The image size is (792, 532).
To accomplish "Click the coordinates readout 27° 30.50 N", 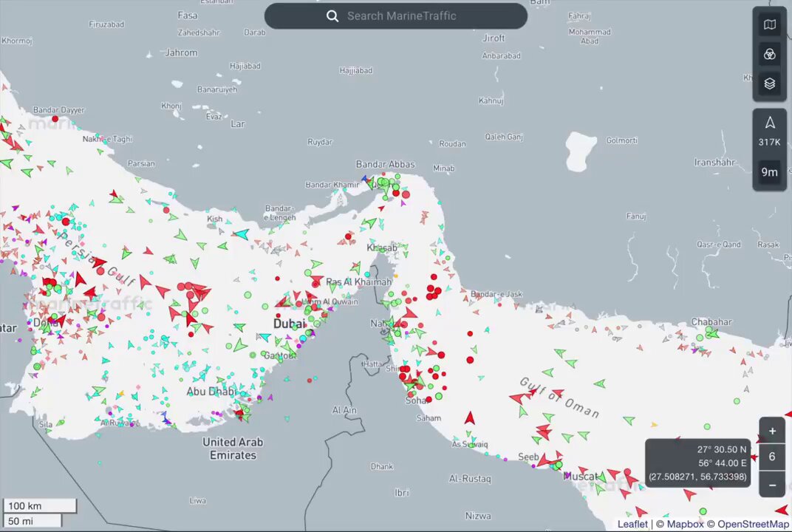I will [x=721, y=449].
